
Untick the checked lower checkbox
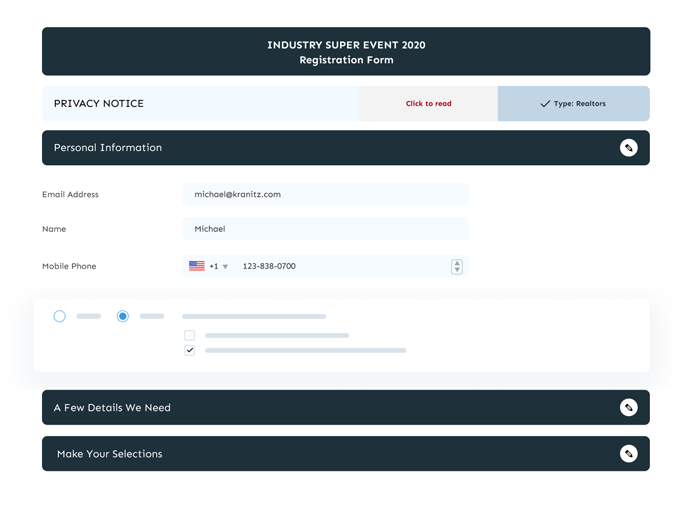[x=189, y=350]
